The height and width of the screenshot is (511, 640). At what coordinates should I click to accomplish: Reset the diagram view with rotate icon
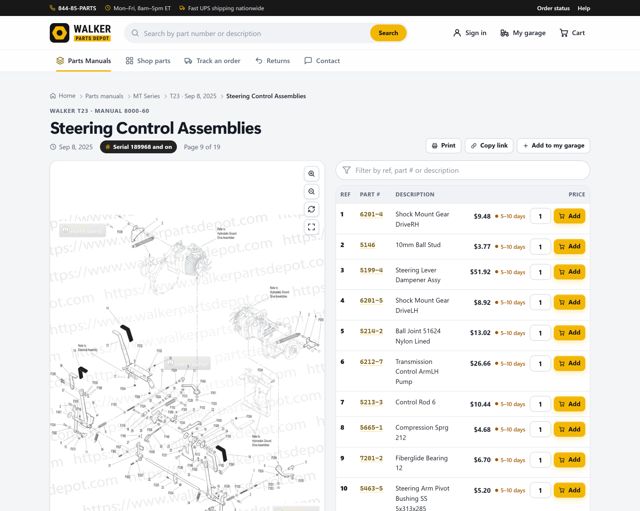(x=311, y=209)
